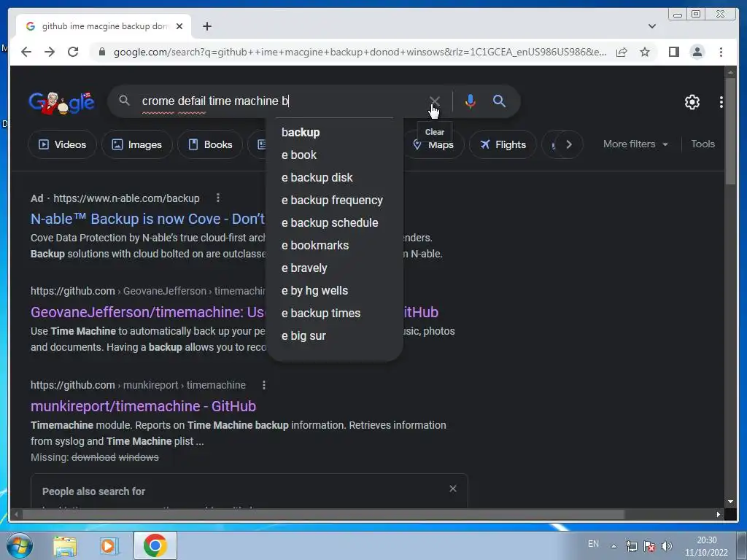Open the N-able Backup ad link
The width and height of the screenshot is (747, 560).
click(x=147, y=219)
